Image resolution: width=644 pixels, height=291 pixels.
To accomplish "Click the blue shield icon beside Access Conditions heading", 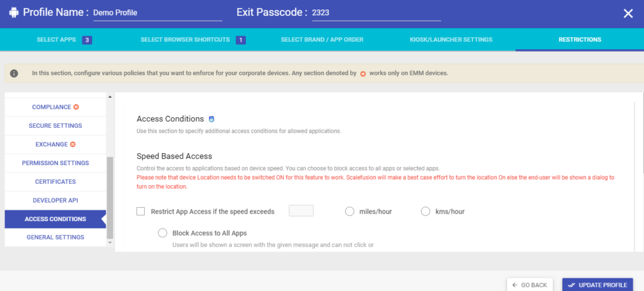I will [x=211, y=120].
